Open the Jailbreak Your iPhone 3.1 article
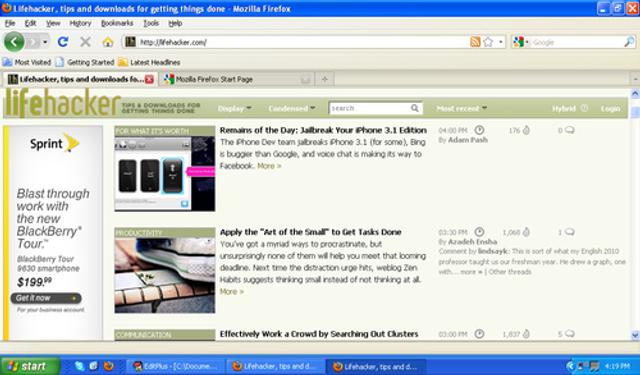640x375 pixels. 323,130
